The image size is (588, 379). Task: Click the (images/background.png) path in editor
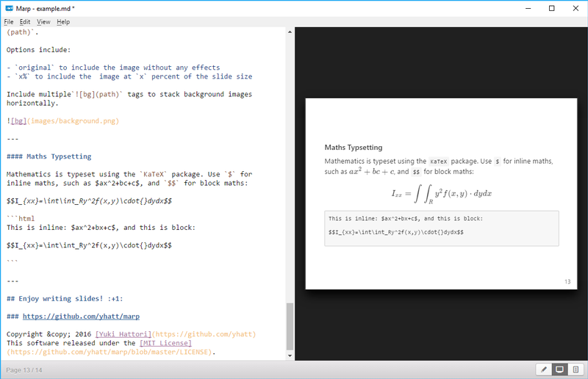pyautogui.click(x=73, y=121)
